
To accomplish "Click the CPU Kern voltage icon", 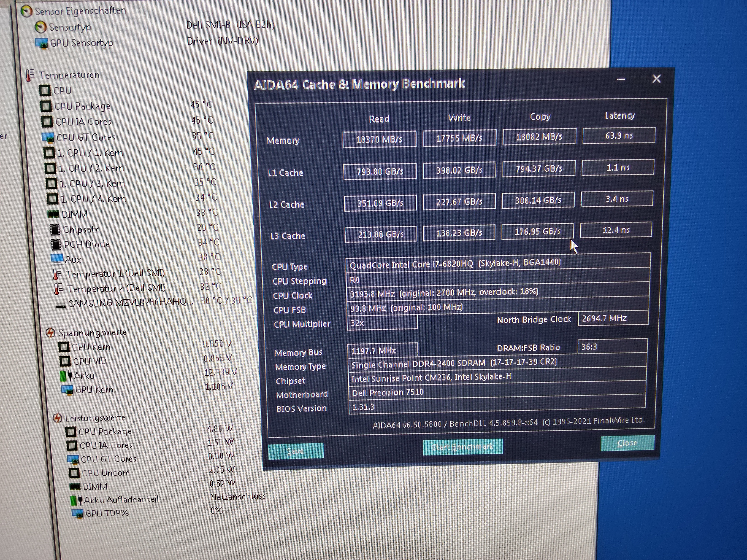I will point(64,347).
